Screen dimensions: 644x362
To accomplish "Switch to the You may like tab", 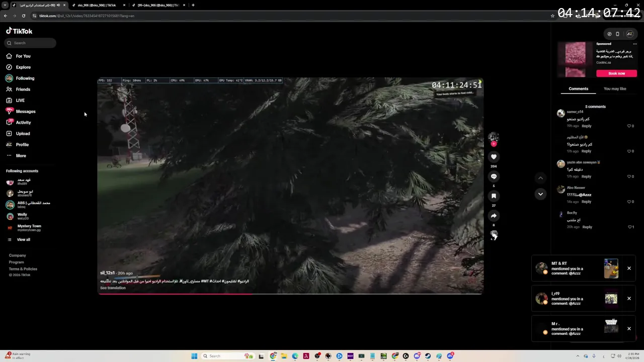I will (x=615, y=89).
